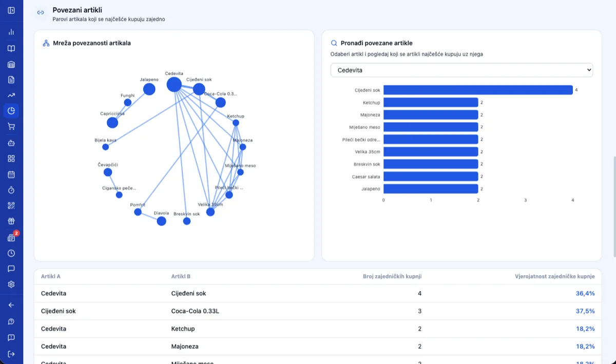Open the shopping cart icon in sidebar
The width and height of the screenshot is (616, 364).
(11, 126)
